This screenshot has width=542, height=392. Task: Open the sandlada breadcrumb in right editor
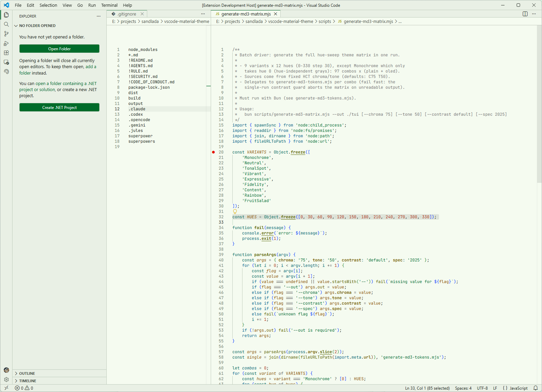[x=254, y=22]
